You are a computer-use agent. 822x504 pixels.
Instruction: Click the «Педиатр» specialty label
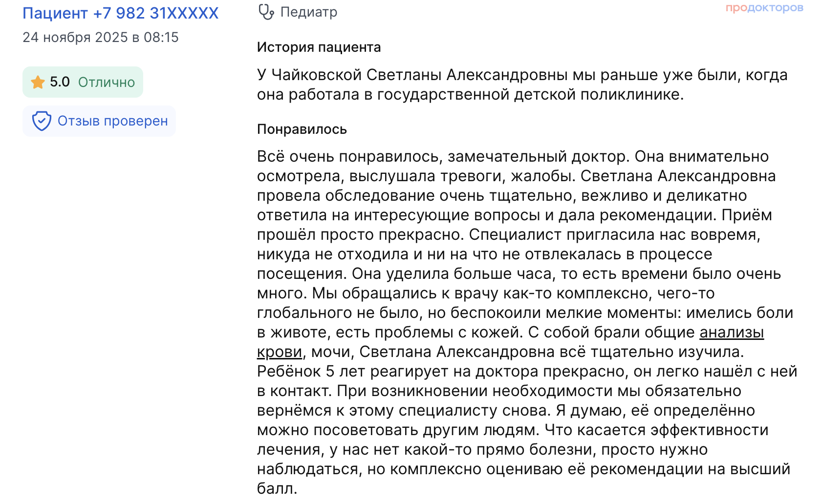(x=309, y=12)
